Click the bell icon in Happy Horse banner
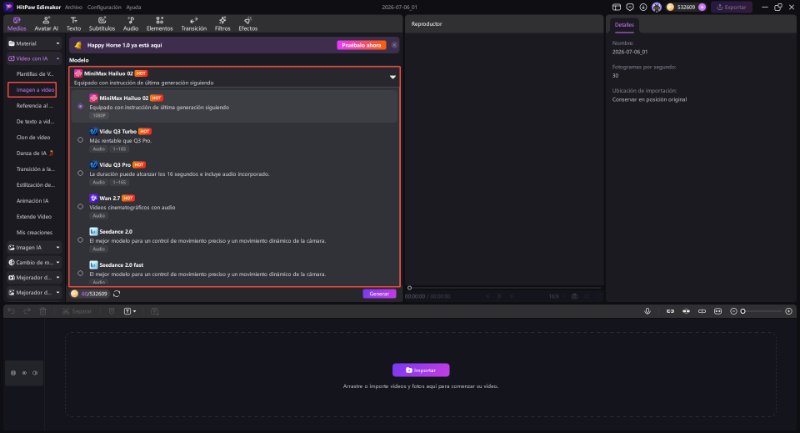 [78, 45]
